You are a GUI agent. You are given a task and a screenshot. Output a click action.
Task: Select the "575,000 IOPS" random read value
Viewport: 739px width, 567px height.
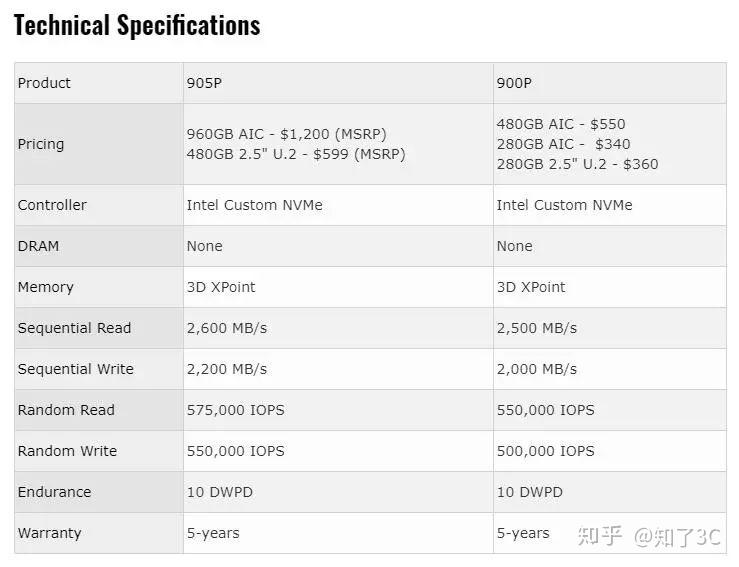(235, 410)
